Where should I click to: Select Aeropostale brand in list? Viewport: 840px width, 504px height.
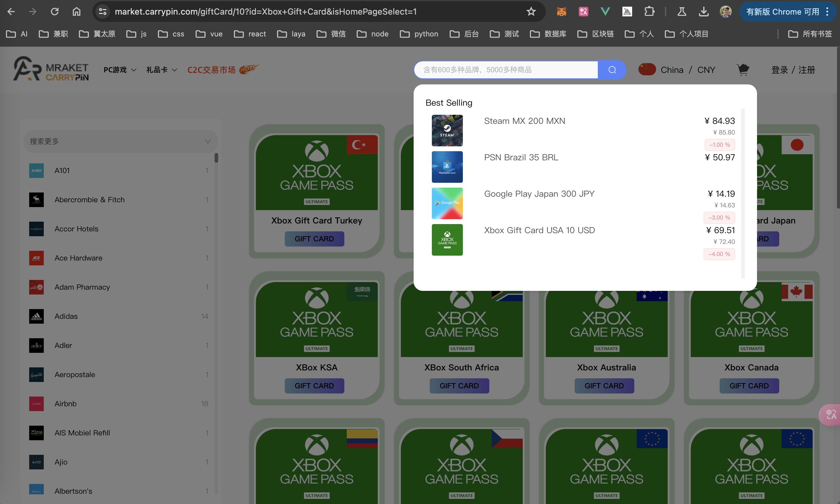click(x=119, y=374)
